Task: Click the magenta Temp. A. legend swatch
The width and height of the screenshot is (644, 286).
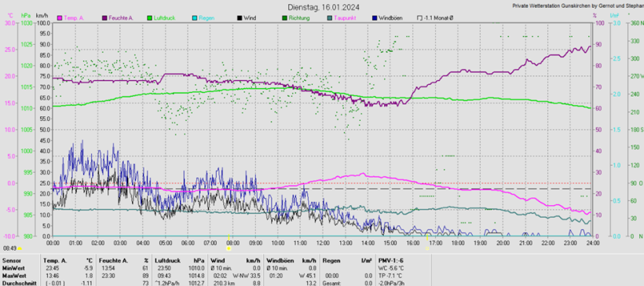Action: (59, 18)
